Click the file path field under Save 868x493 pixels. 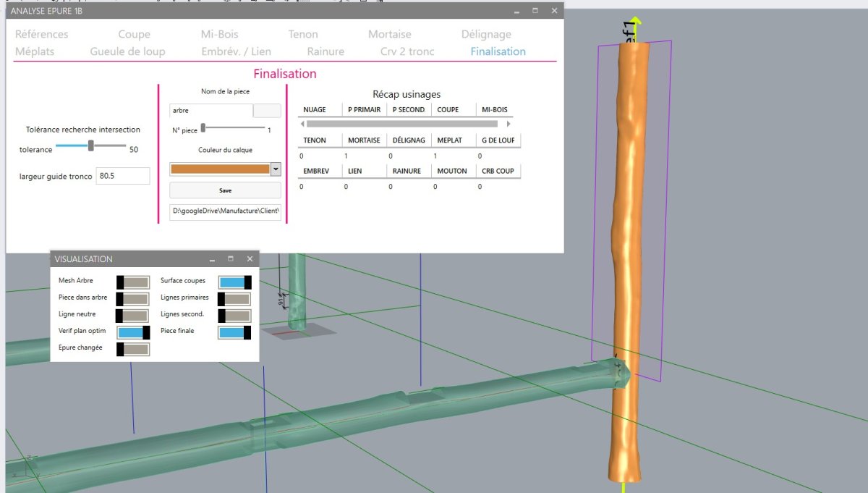coord(225,212)
